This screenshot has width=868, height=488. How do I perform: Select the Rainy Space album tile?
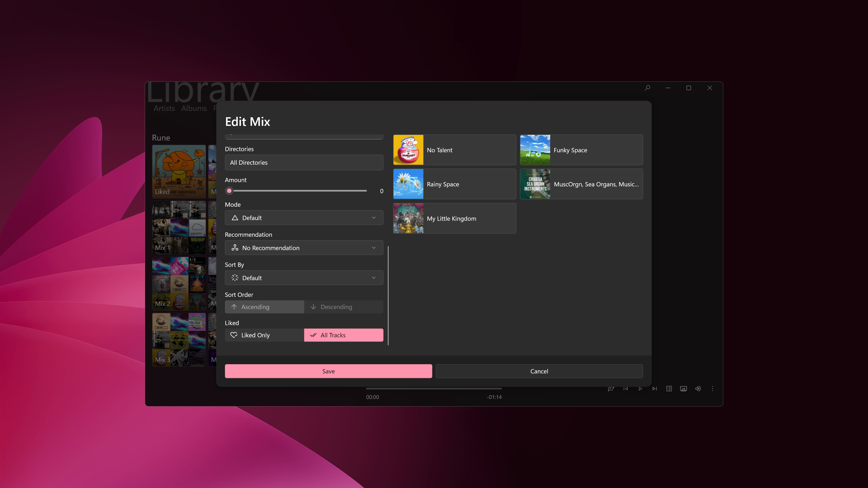[x=454, y=184]
